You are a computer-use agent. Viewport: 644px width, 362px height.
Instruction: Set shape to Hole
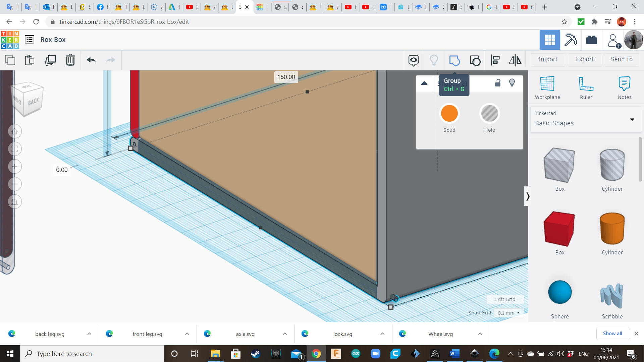pyautogui.click(x=489, y=114)
